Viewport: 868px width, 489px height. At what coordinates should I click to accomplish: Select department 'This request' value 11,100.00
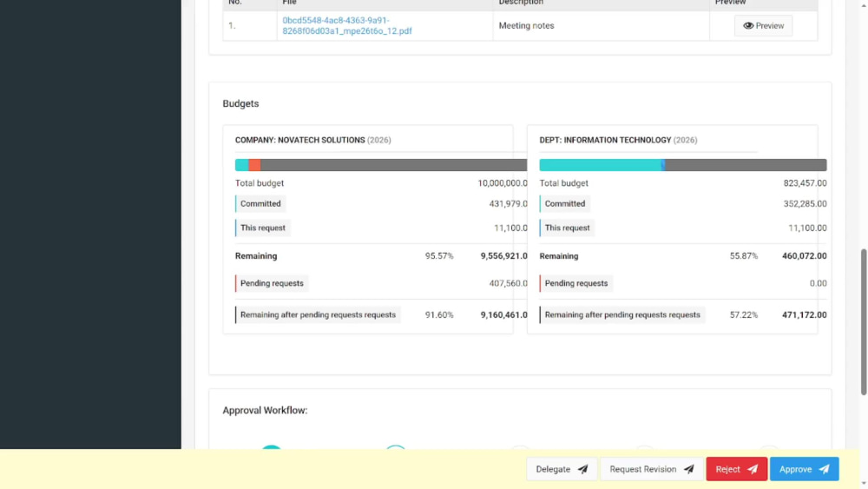coord(807,228)
